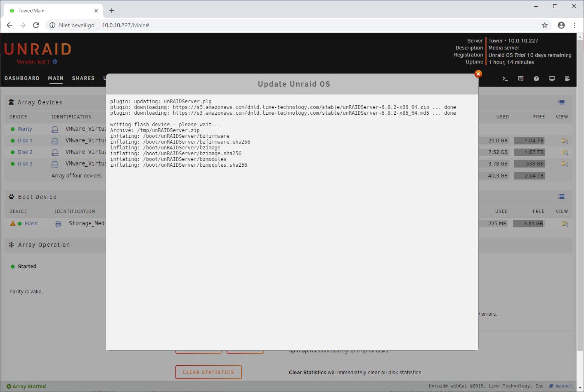Click the browser back arrow
The width and height of the screenshot is (584, 392).
click(9, 25)
